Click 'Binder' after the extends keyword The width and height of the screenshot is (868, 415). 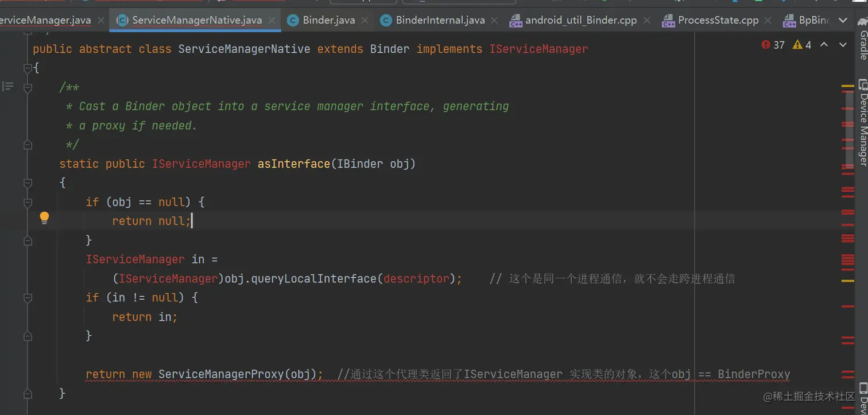390,49
